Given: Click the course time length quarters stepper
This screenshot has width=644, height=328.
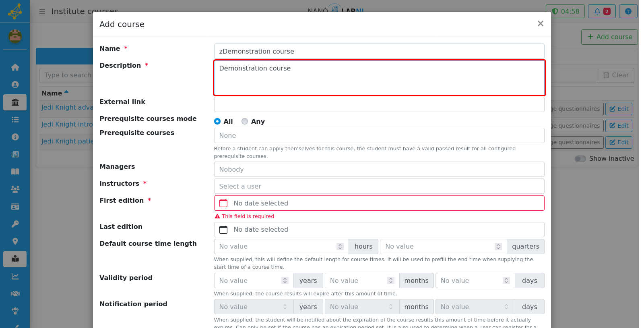Looking at the screenshot, I should 498,247.
